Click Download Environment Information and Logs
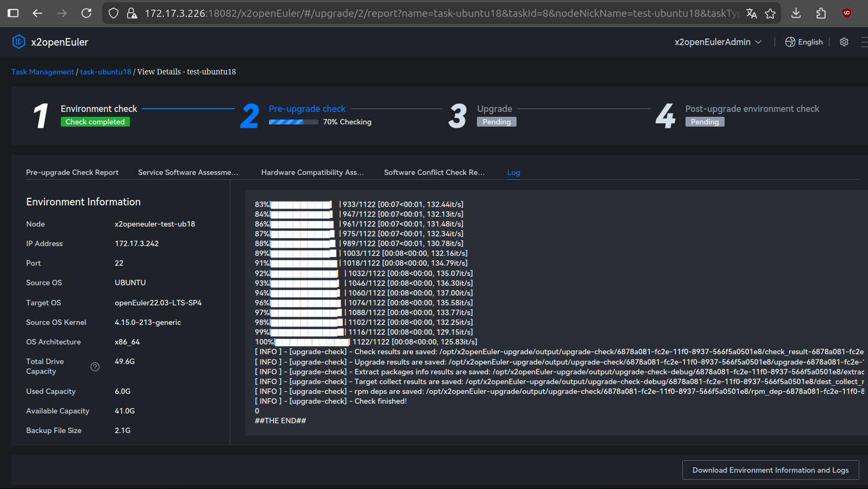This screenshot has width=868, height=489. pyautogui.click(x=770, y=470)
